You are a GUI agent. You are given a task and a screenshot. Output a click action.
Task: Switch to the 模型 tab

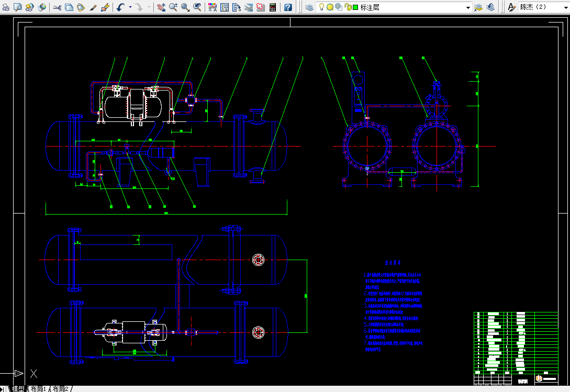18,389
